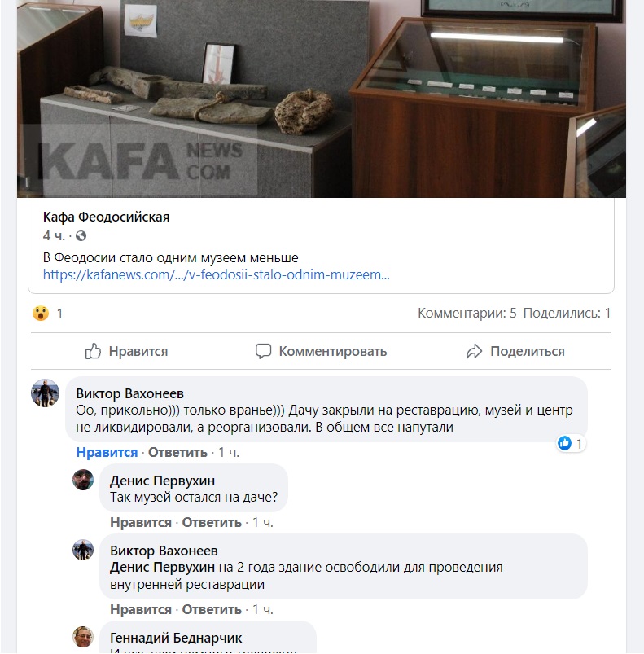Open Геннадий Беднарчик's profile avatar
This screenshot has width=644, height=654.
click(x=83, y=637)
